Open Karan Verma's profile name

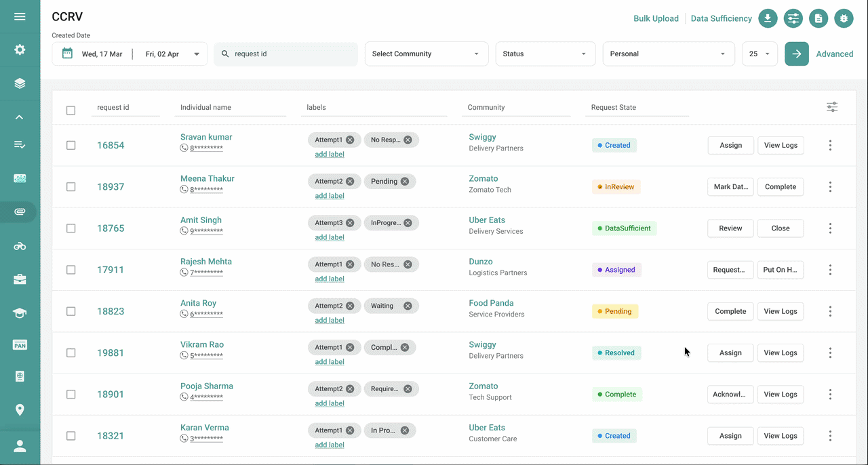[x=205, y=428]
